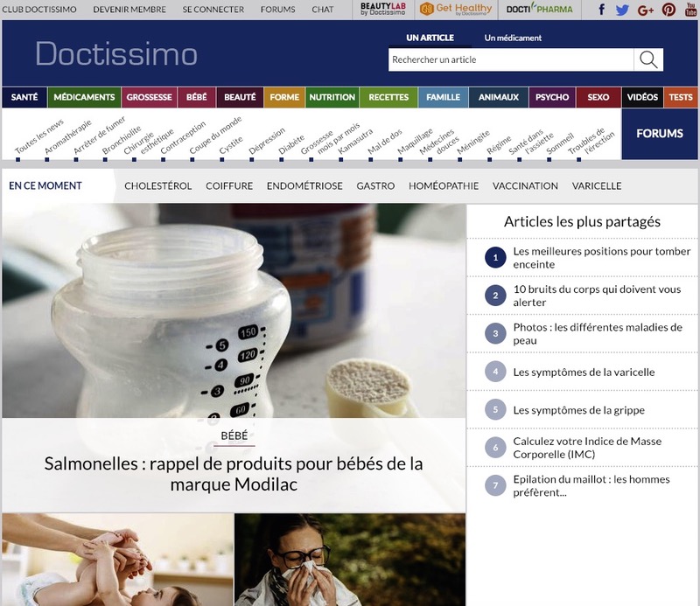Open HOMÉOPATHIE trending topic
Image resolution: width=700 pixels, height=606 pixels.
(444, 185)
